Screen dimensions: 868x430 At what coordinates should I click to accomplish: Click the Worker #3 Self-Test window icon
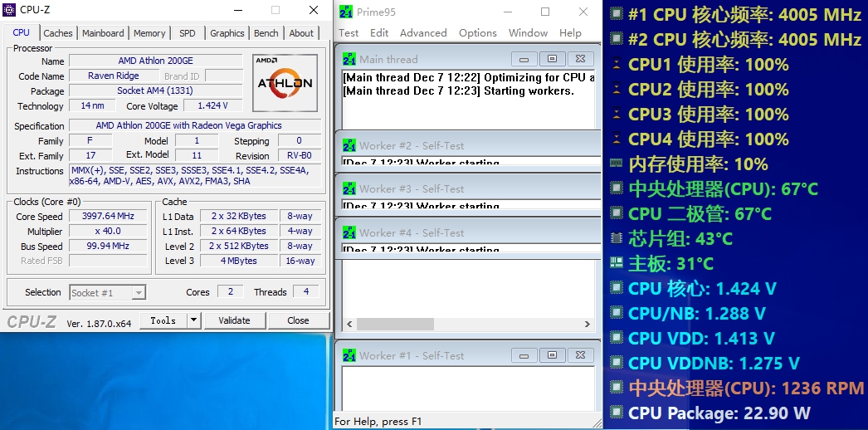coord(349,188)
